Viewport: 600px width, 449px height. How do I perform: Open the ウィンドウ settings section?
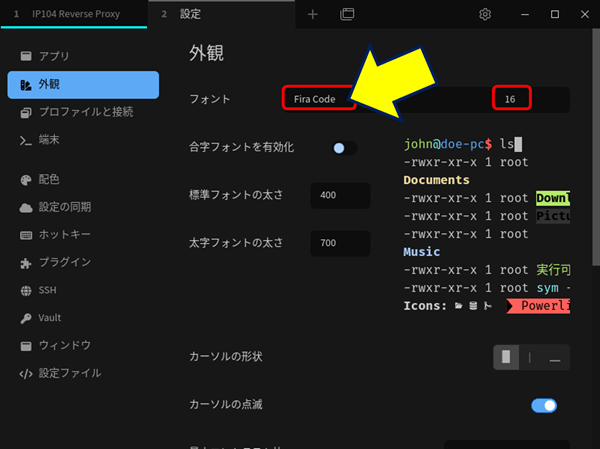tap(83, 346)
